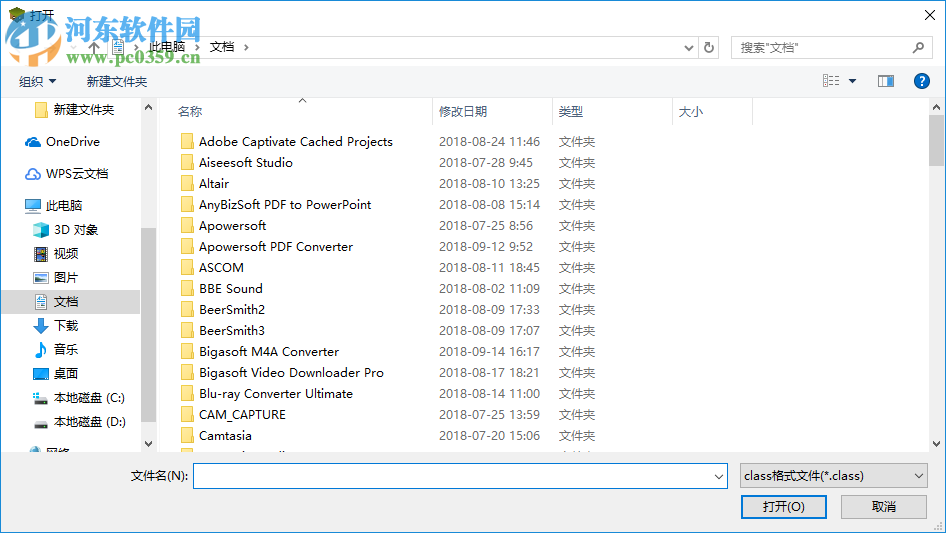Open the 组织 dropdown menu

pyautogui.click(x=37, y=81)
